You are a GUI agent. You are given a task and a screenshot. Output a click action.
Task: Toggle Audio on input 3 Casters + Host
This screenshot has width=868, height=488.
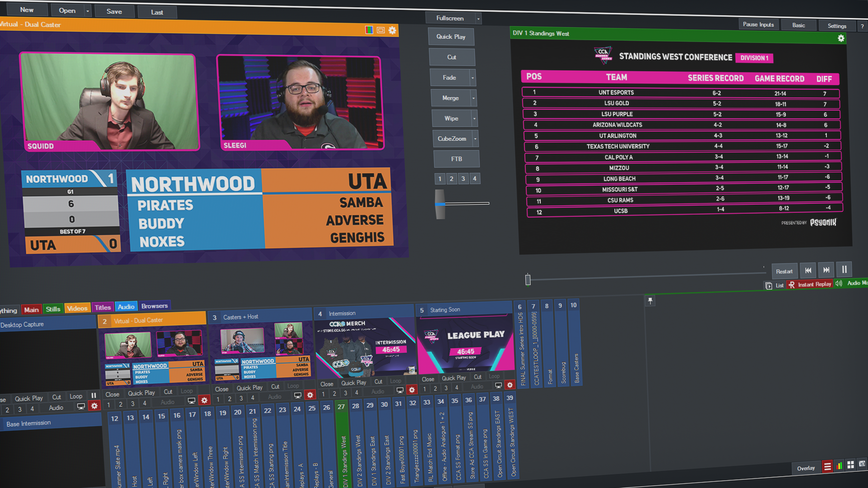pyautogui.click(x=274, y=397)
